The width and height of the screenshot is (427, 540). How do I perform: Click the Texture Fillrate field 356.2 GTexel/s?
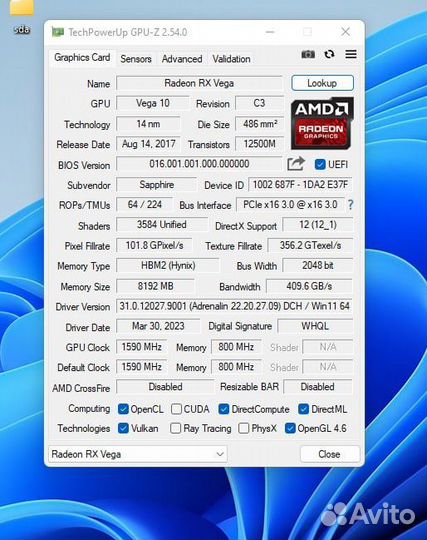[x=310, y=245]
